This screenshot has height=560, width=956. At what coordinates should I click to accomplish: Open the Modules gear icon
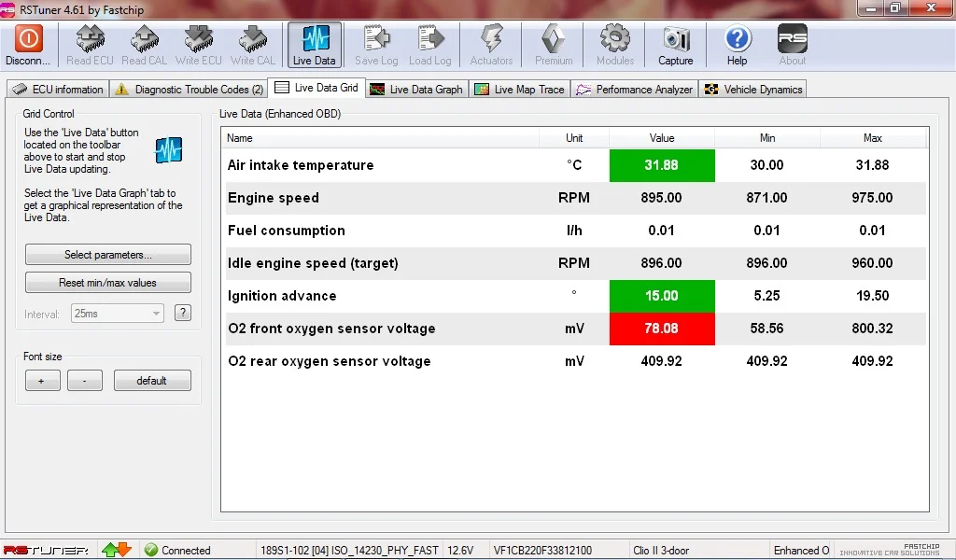coord(615,38)
